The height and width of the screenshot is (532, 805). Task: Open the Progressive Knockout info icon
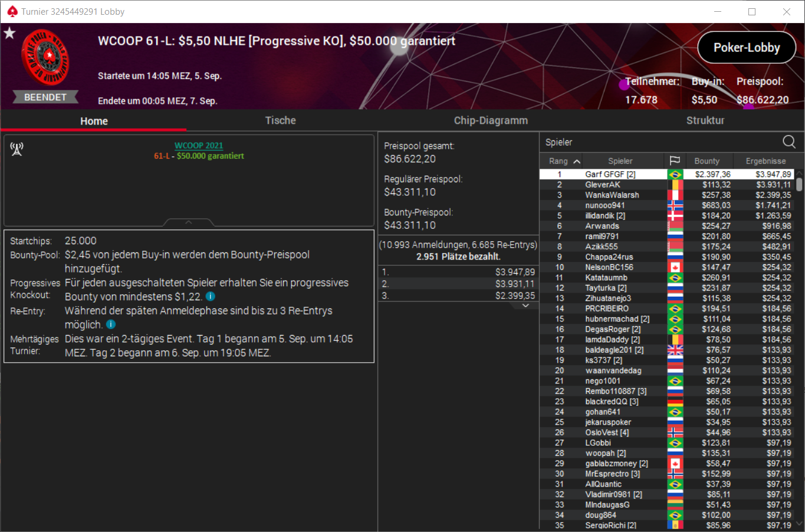point(210,297)
